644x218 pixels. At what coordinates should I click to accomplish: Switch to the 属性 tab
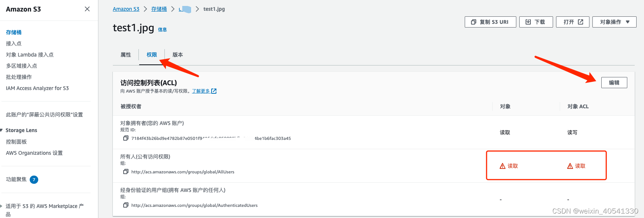pyautogui.click(x=126, y=55)
